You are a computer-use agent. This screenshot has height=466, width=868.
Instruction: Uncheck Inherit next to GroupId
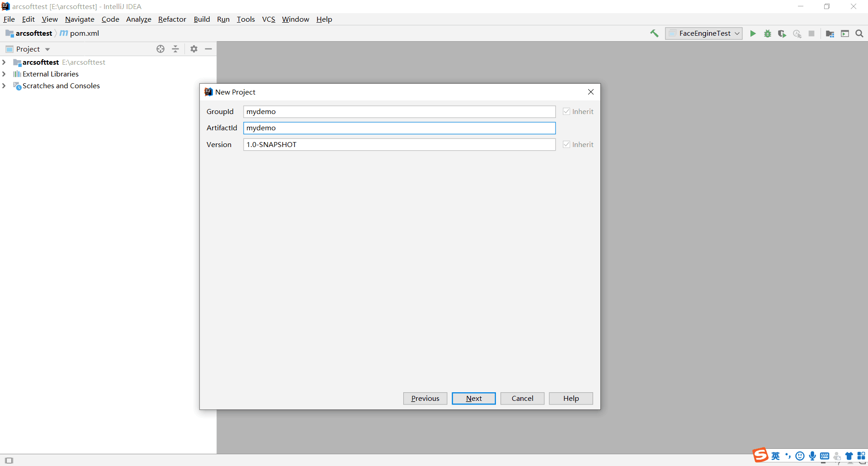point(566,111)
